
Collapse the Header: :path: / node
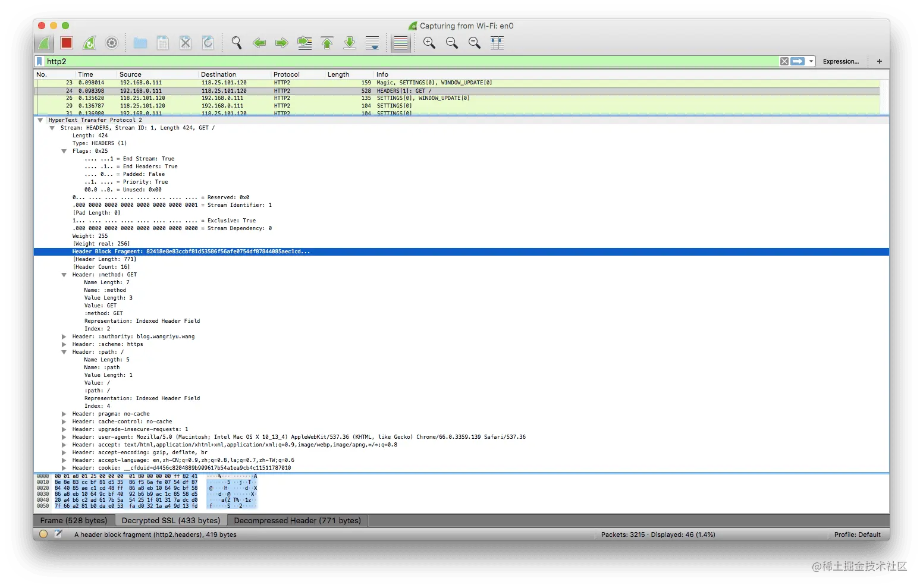(64, 352)
